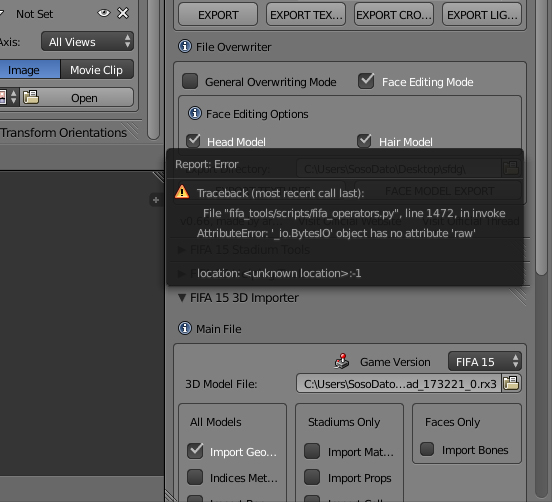552x502 pixels.
Task: Click the 'Stadiums Only' label
Action: tap(344, 422)
